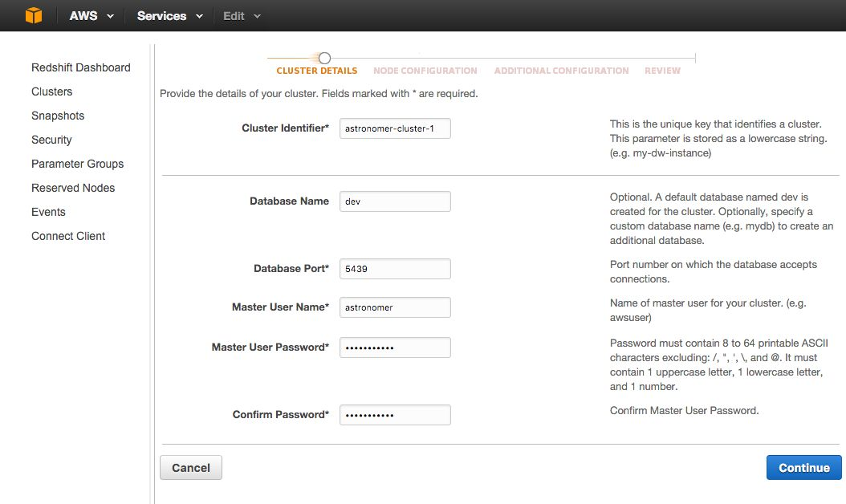Click the Cluster Details wizard step
Viewport: 846px width, 504px height.
(316, 71)
